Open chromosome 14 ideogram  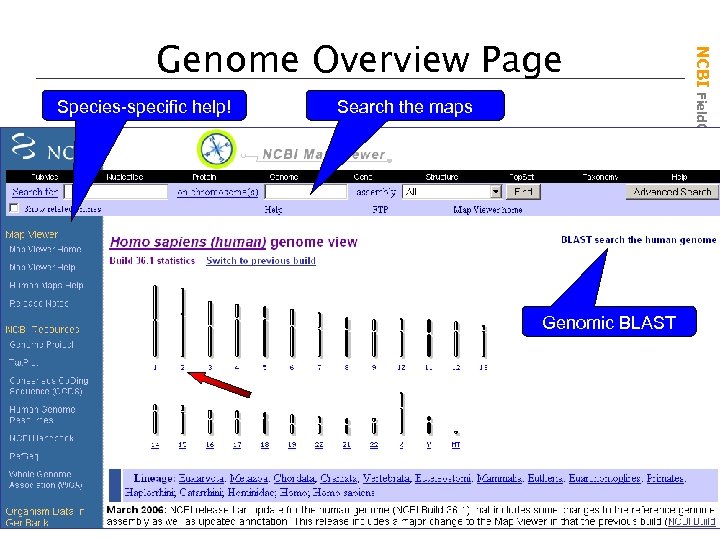pos(155,419)
